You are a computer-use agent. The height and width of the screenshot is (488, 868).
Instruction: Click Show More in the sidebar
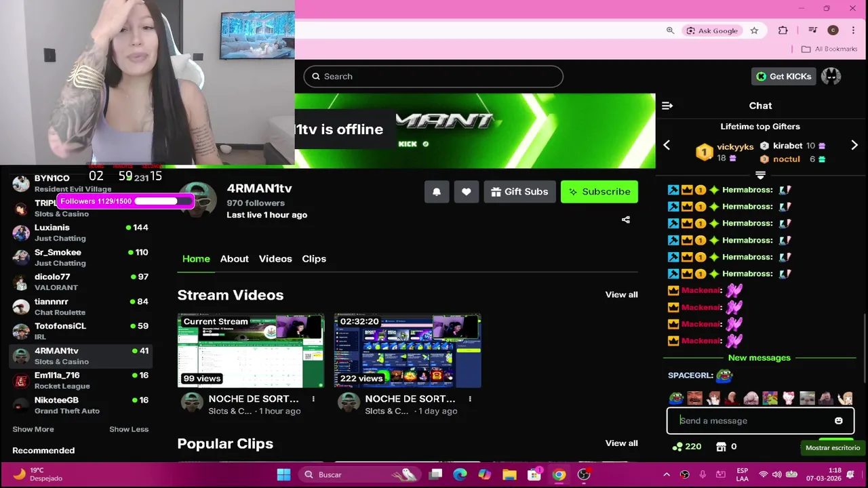point(33,429)
